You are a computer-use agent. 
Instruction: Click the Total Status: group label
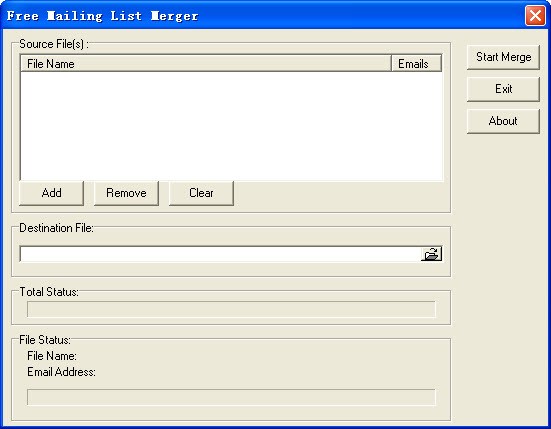[49, 292]
